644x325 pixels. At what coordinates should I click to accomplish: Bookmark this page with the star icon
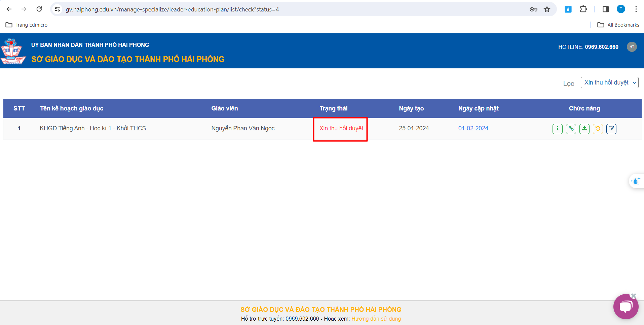pyautogui.click(x=547, y=9)
